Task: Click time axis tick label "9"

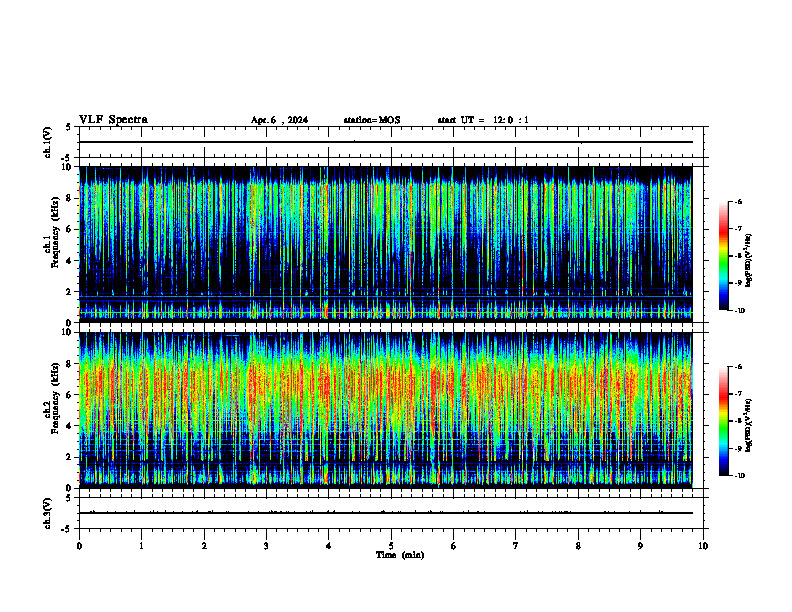Action: click(640, 546)
